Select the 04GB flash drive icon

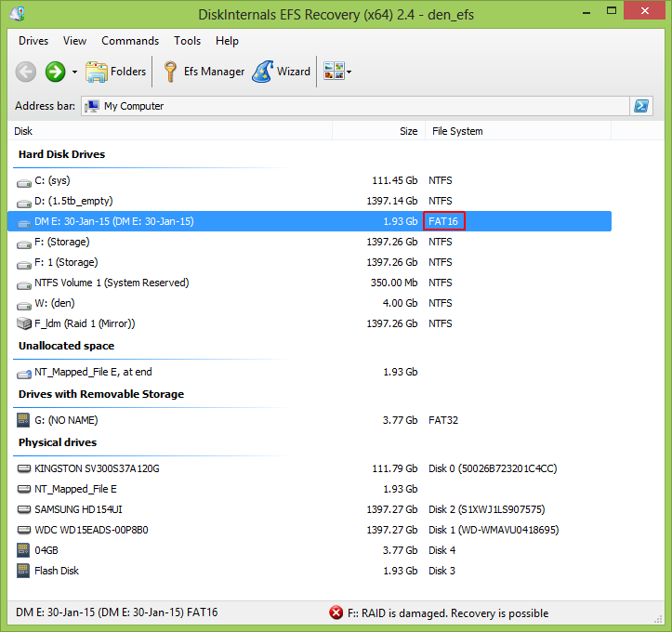click(23, 550)
